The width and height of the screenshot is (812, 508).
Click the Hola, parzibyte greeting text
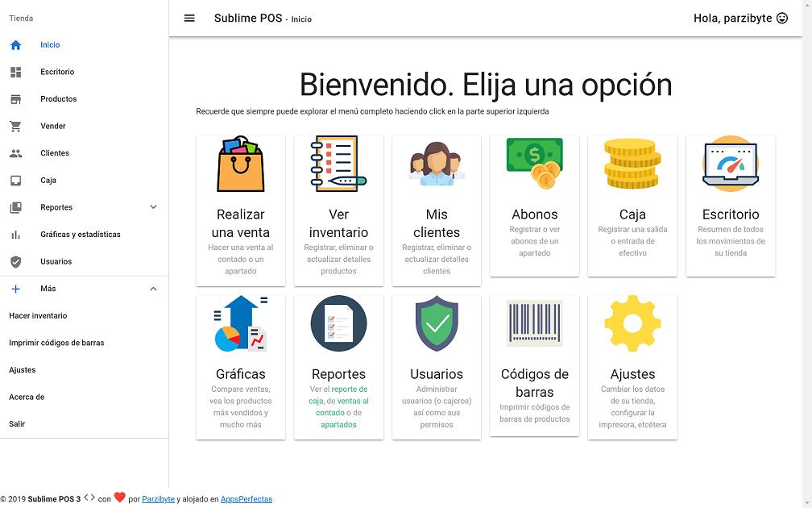coord(733,18)
